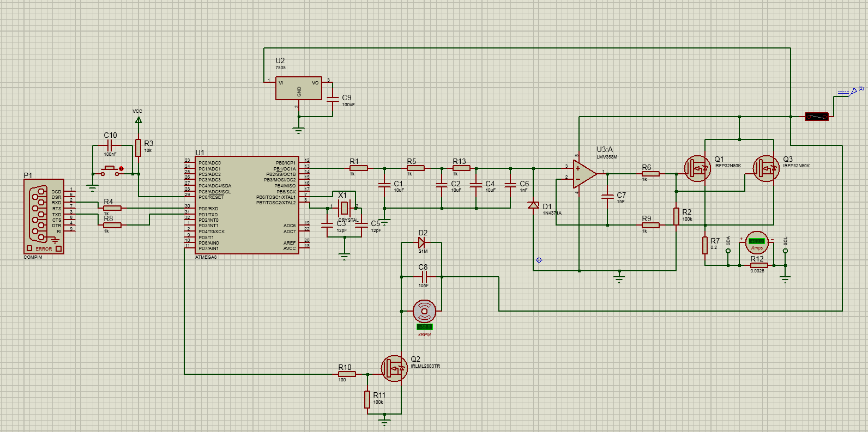
Task: Select the R11 100k resistor
Action: pos(367,399)
